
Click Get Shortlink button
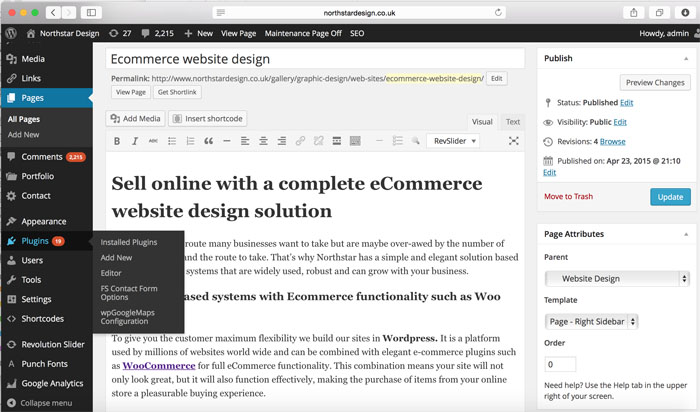[x=177, y=92]
